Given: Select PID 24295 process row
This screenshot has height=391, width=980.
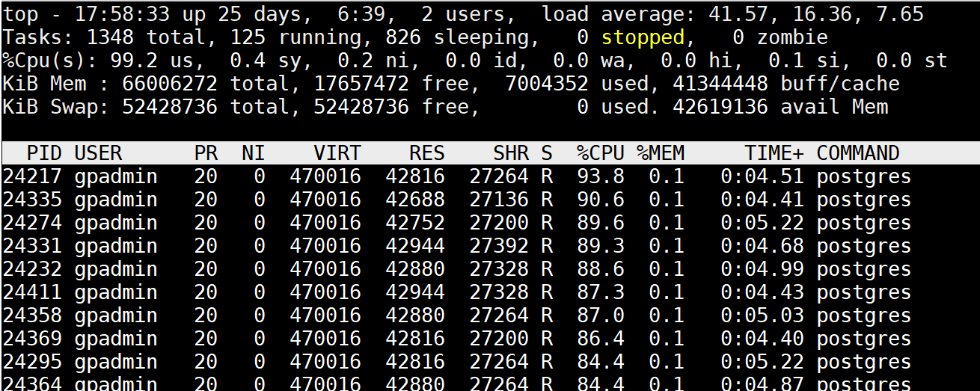Looking at the screenshot, I should point(490,363).
